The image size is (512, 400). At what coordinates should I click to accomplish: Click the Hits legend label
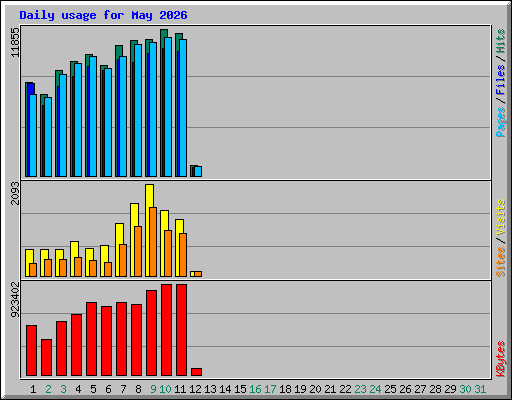pyautogui.click(x=501, y=41)
